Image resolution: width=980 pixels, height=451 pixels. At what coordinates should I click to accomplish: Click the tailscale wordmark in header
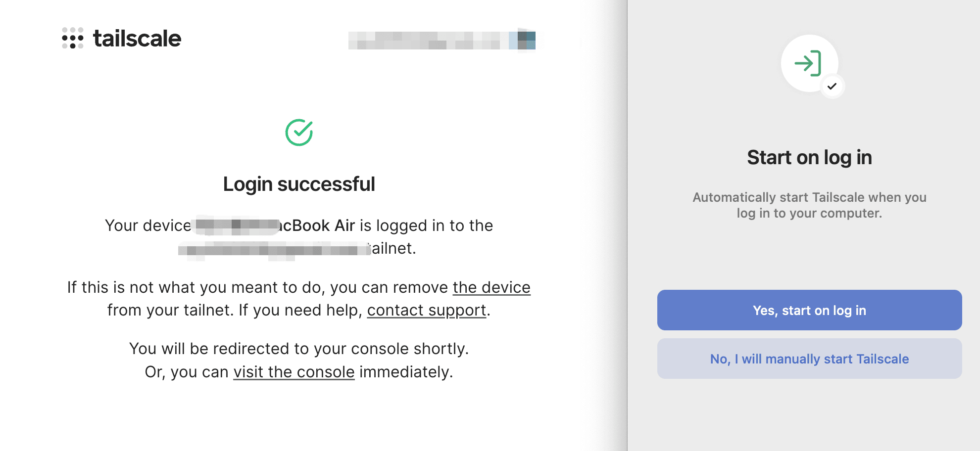[x=137, y=39]
